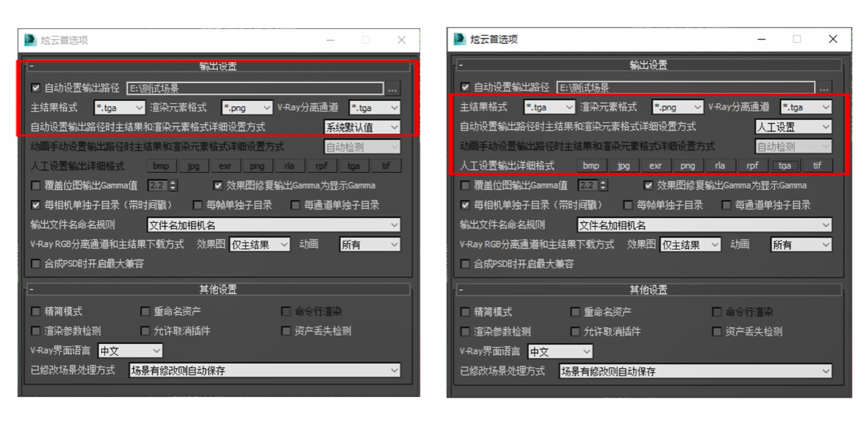Image resolution: width=868 pixels, height=426 pixels.
Task: Open 系统默认值 dropdown in left dialog
Action: point(362,127)
